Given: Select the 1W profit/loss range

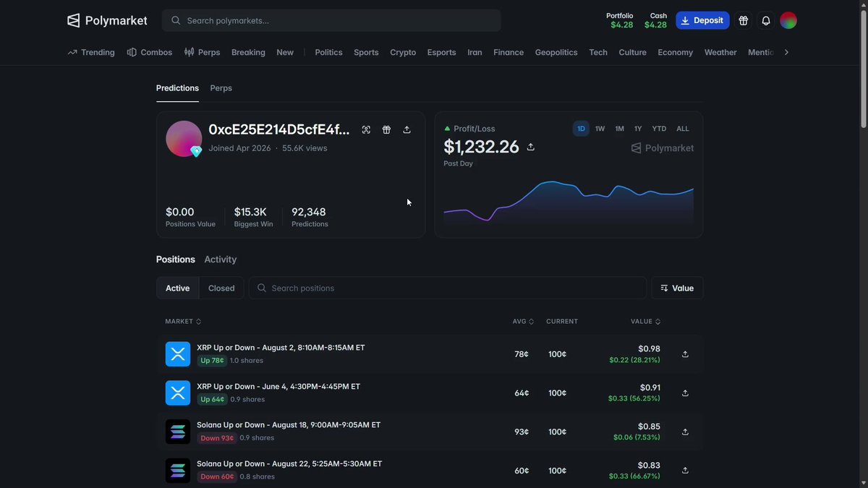Looking at the screenshot, I should click(600, 129).
